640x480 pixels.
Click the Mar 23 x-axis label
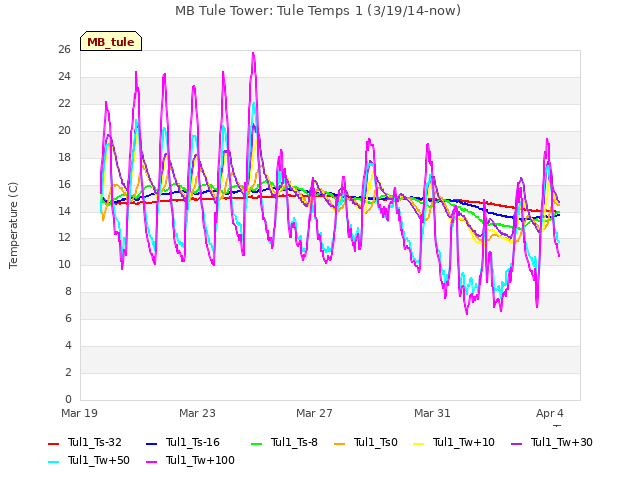(197, 413)
